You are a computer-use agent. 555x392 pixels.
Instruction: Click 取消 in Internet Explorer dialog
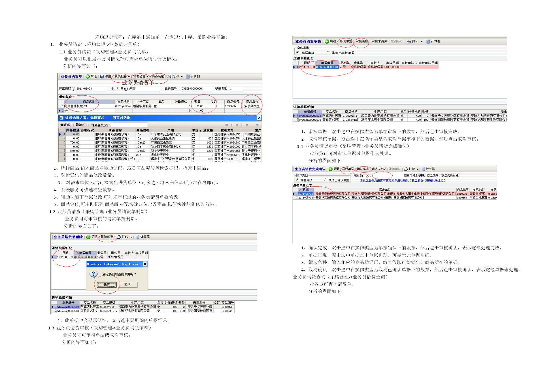click(127, 285)
